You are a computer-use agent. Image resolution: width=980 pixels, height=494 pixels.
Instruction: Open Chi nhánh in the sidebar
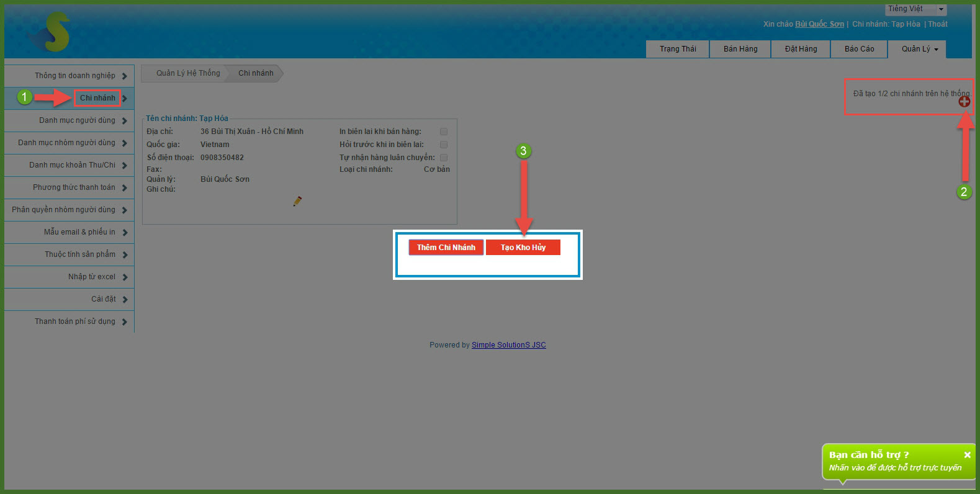click(x=97, y=98)
